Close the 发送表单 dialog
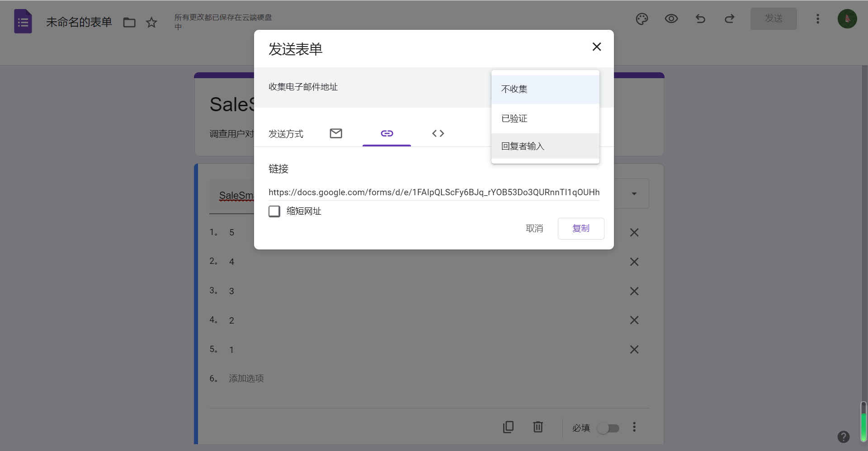 [x=597, y=47]
